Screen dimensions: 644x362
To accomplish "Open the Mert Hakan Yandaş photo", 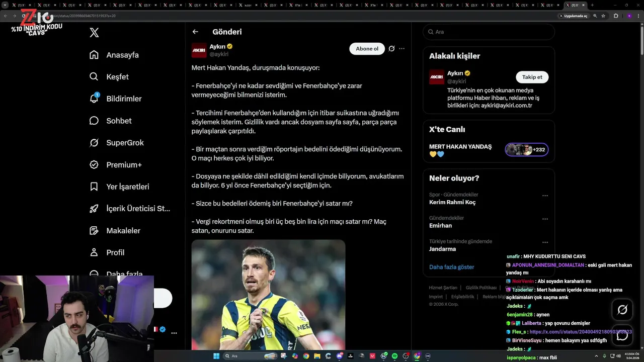I will tap(268, 295).
